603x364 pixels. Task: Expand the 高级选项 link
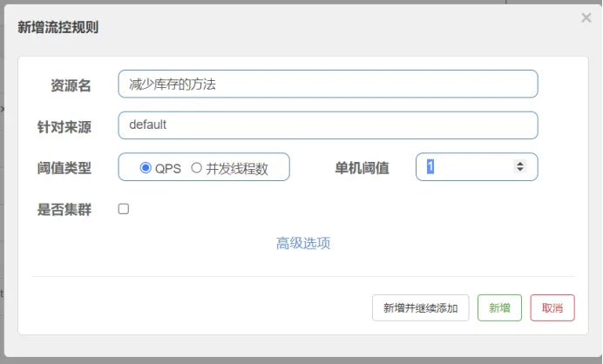click(x=303, y=243)
